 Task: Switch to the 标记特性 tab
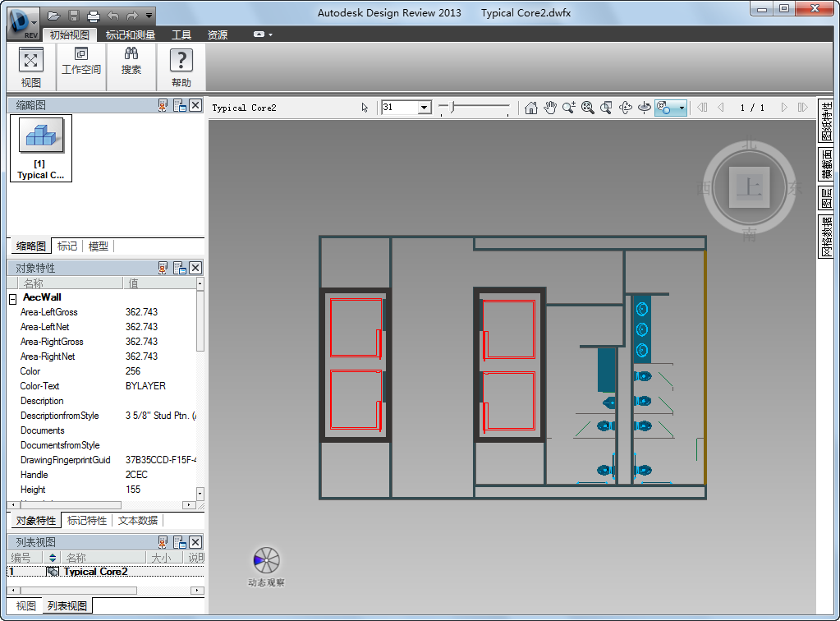pyautogui.click(x=87, y=520)
